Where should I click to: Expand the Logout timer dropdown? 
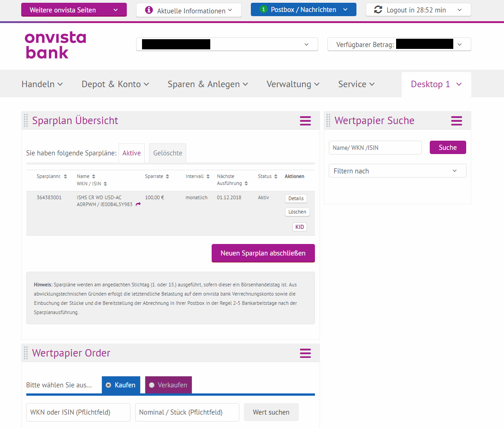[x=418, y=10]
